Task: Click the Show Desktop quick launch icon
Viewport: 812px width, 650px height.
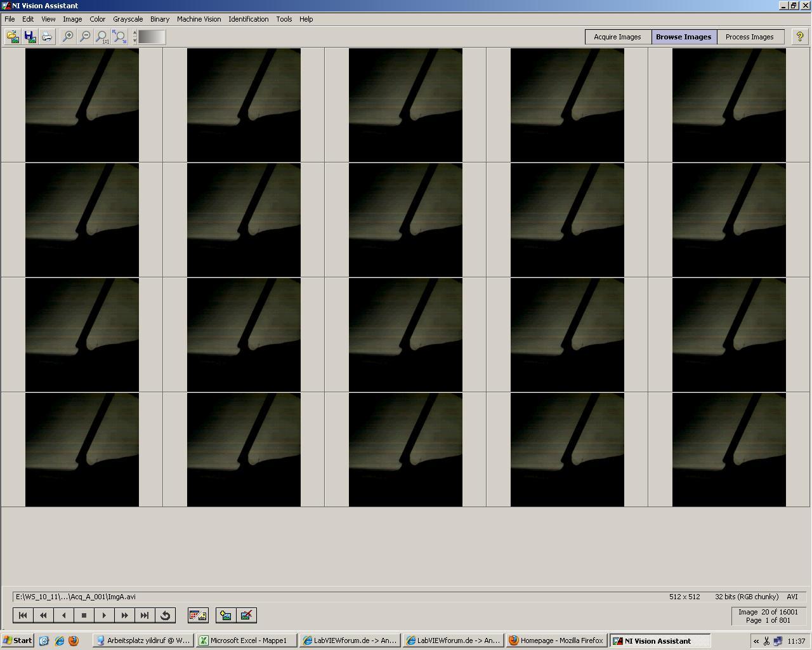Action: click(44, 641)
